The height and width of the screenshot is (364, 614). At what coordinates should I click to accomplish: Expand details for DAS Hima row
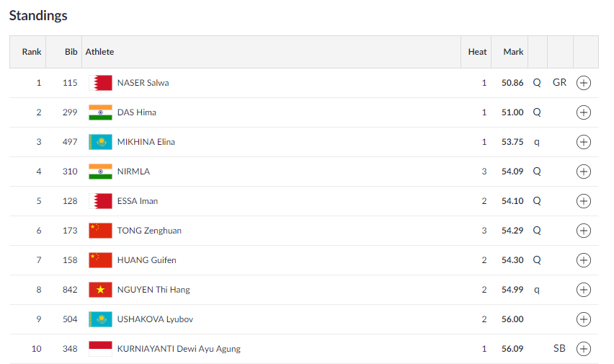(x=584, y=112)
